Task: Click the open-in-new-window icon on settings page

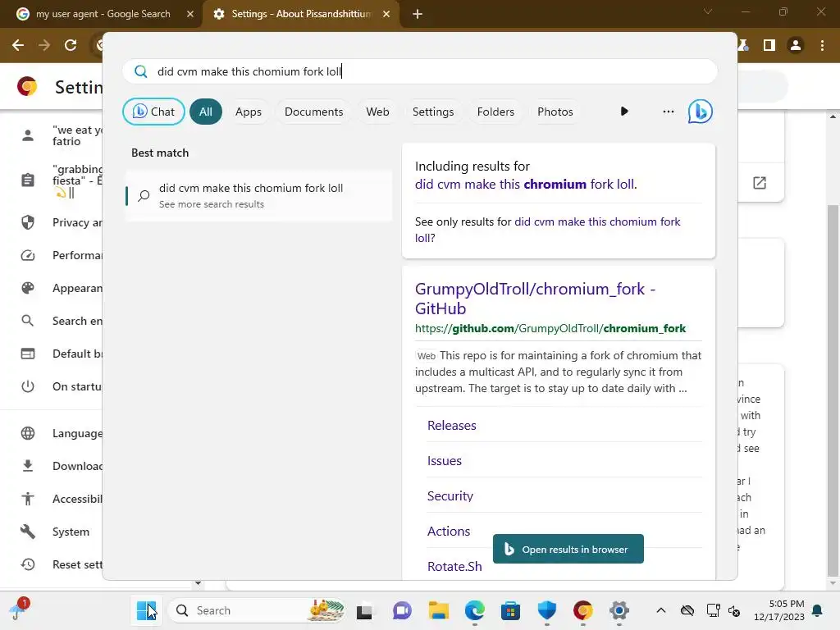Action: pyautogui.click(x=759, y=183)
